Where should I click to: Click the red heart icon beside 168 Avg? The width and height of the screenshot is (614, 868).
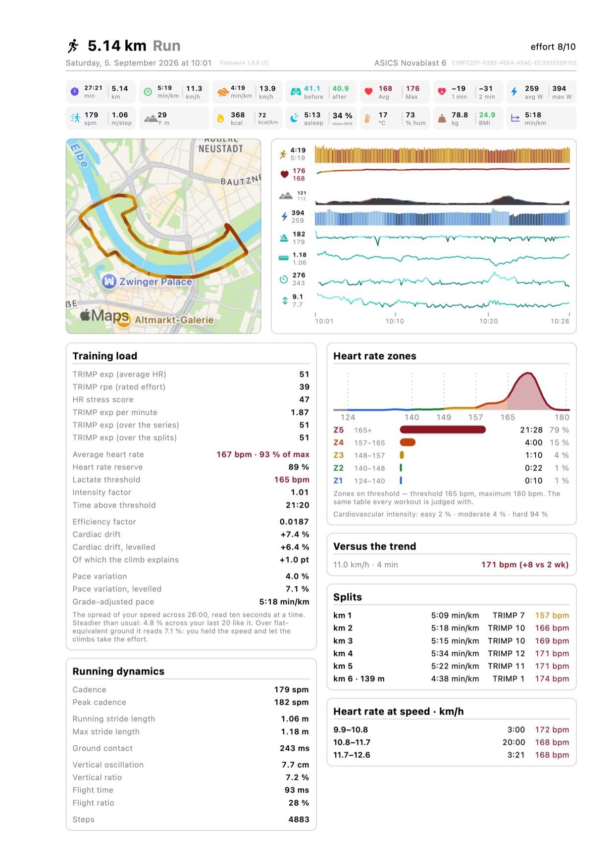tap(368, 92)
